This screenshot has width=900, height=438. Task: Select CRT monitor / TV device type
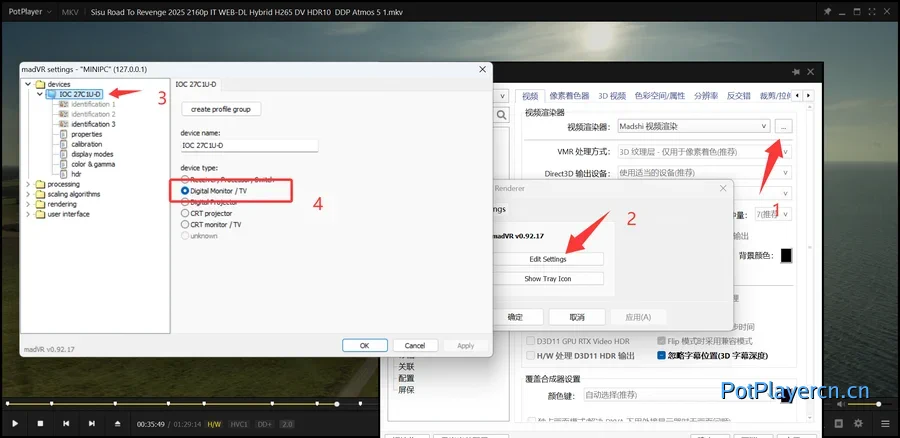coord(211,224)
